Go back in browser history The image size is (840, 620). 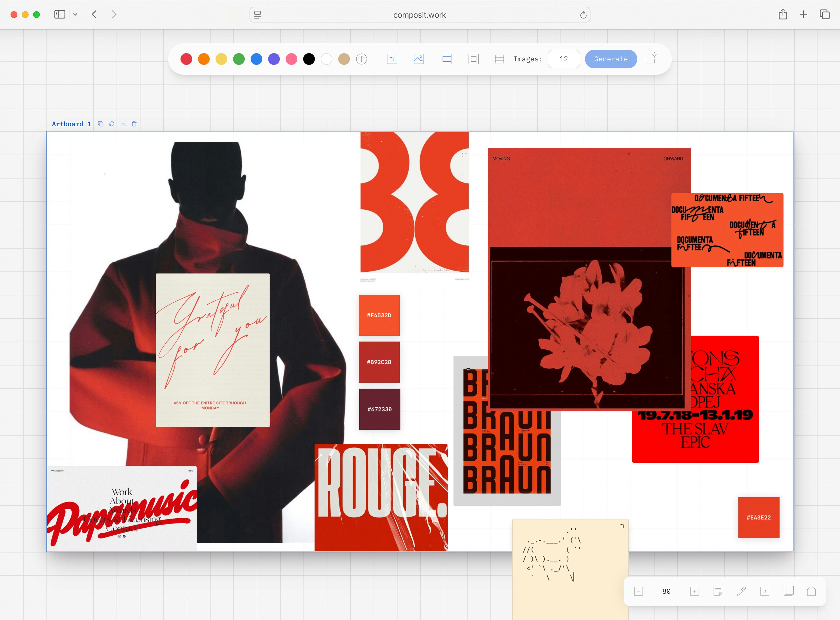(x=94, y=14)
